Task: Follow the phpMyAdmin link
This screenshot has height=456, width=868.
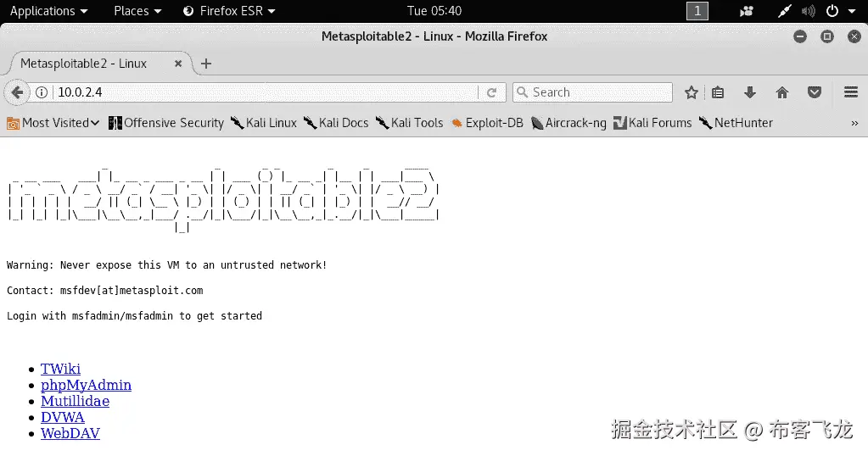Action: (x=86, y=386)
